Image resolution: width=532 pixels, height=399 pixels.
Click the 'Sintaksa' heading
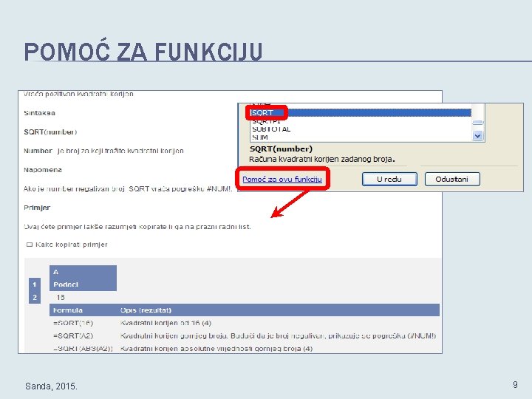tap(39, 113)
